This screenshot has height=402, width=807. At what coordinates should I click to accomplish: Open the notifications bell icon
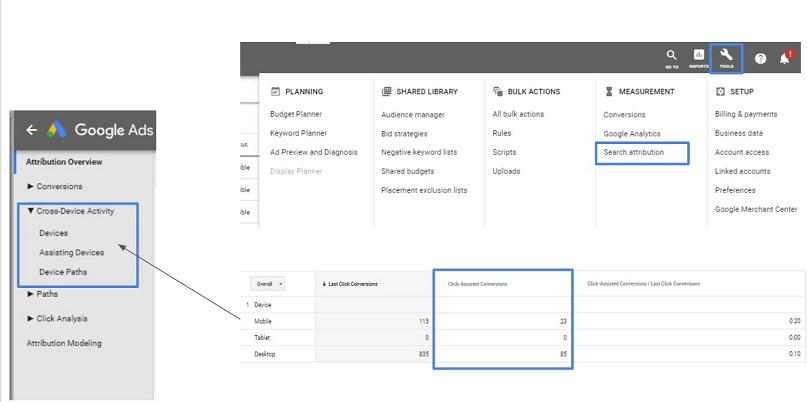click(x=784, y=58)
